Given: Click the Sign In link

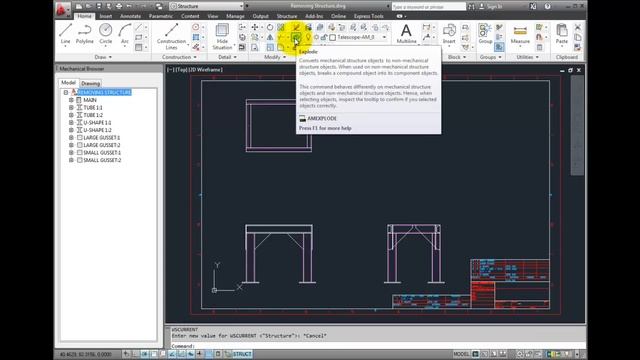Looking at the screenshot, I should (x=495, y=7).
